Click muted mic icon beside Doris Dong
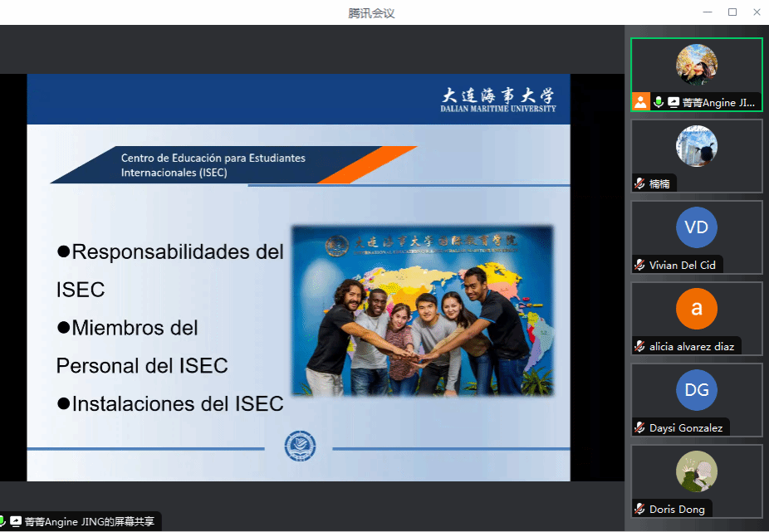This screenshot has width=769, height=532. pyautogui.click(x=640, y=509)
